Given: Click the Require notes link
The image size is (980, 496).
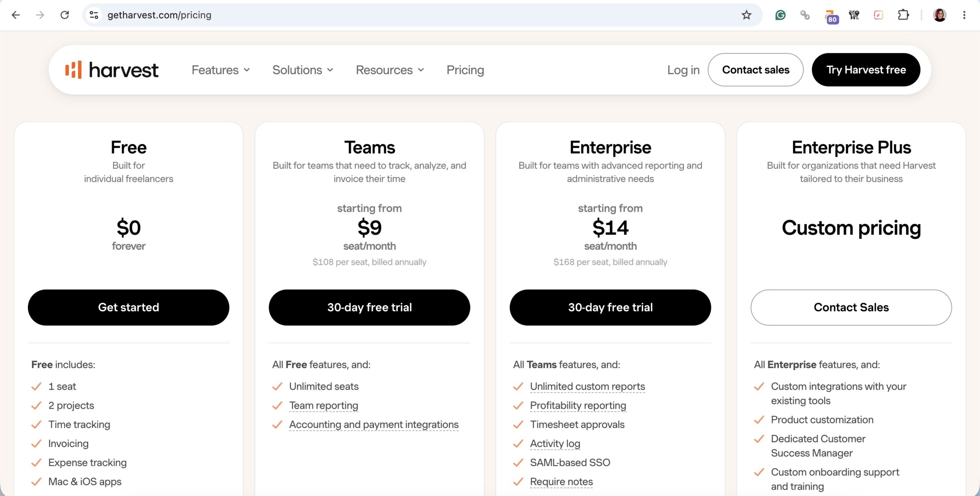Looking at the screenshot, I should point(561,481).
